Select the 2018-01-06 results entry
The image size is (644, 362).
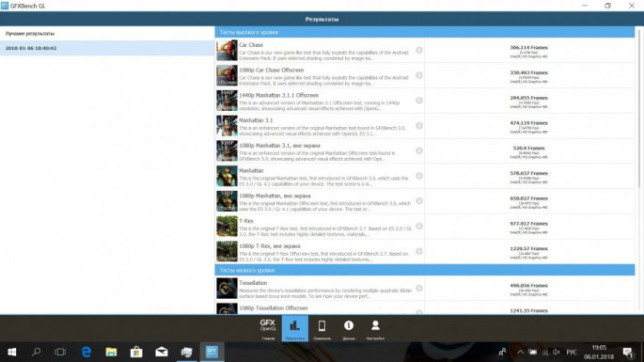tap(107, 48)
